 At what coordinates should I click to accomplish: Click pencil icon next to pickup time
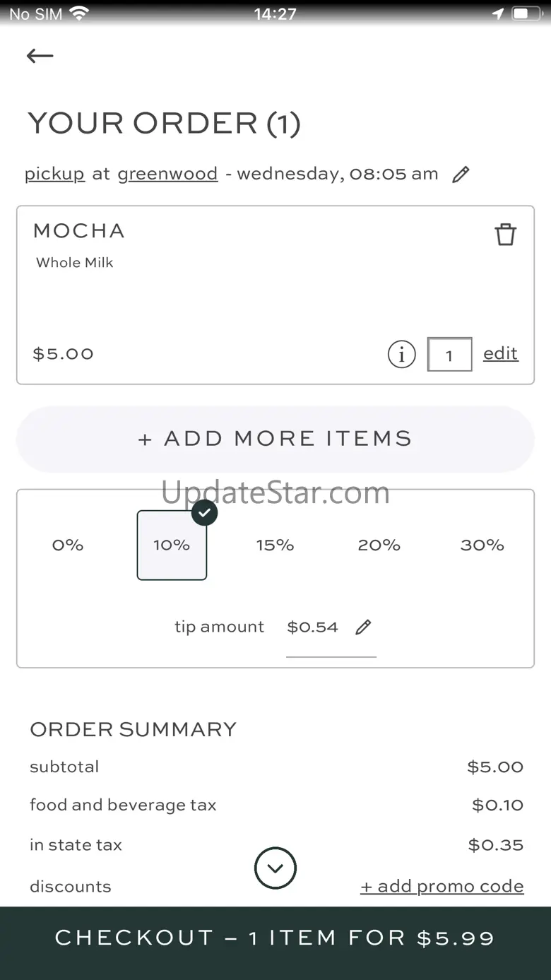461,175
